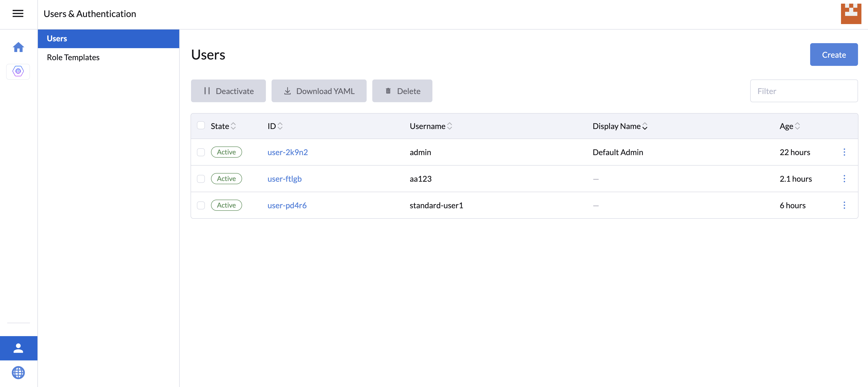Screen dimensions: 868x387
Task: Sort the table by Display Name column
Action: tap(620, 126)
